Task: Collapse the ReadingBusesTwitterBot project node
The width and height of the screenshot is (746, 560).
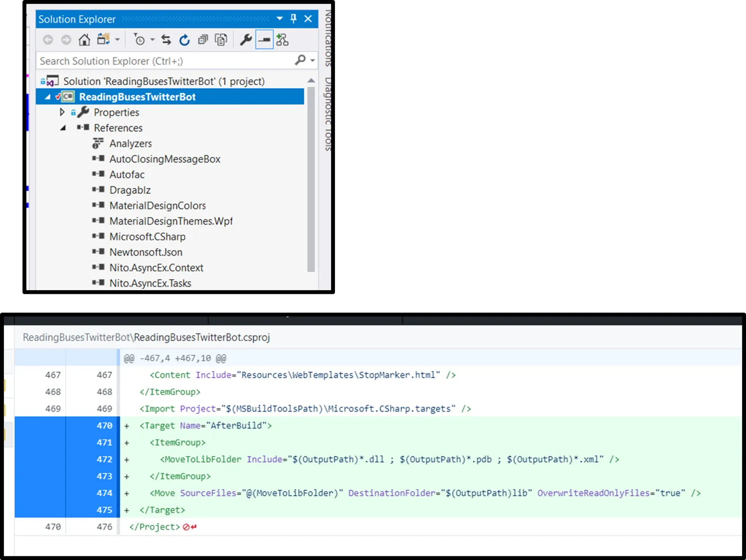Action: tap(48, 97)
